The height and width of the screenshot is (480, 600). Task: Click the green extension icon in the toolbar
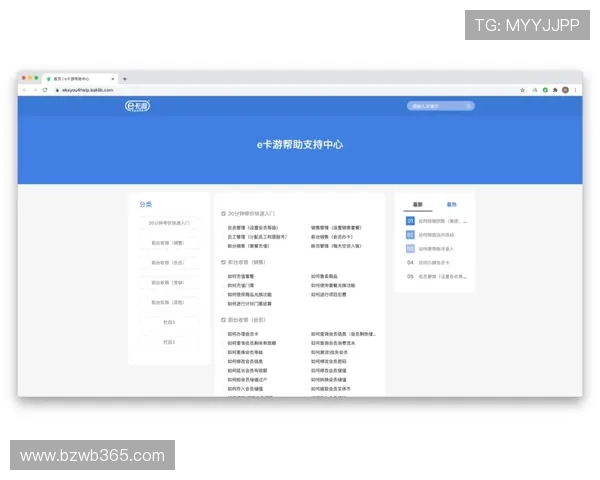coord(545,90)
